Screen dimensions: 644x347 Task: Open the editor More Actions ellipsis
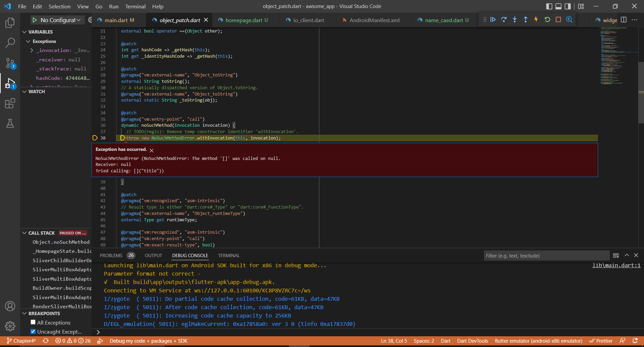click(x=634, y=20)
